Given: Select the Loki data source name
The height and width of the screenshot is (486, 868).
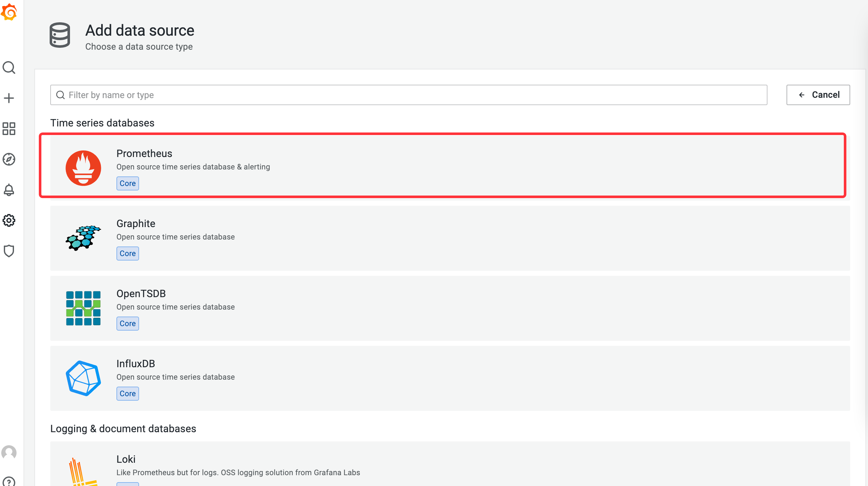Looking at the screenshot, I should coord(126,459).
